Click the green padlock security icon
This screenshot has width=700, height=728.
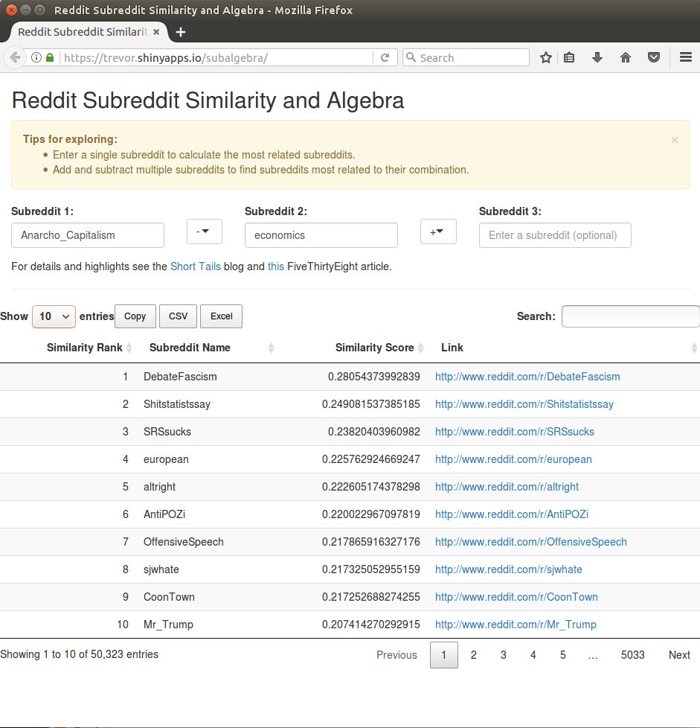50,57
